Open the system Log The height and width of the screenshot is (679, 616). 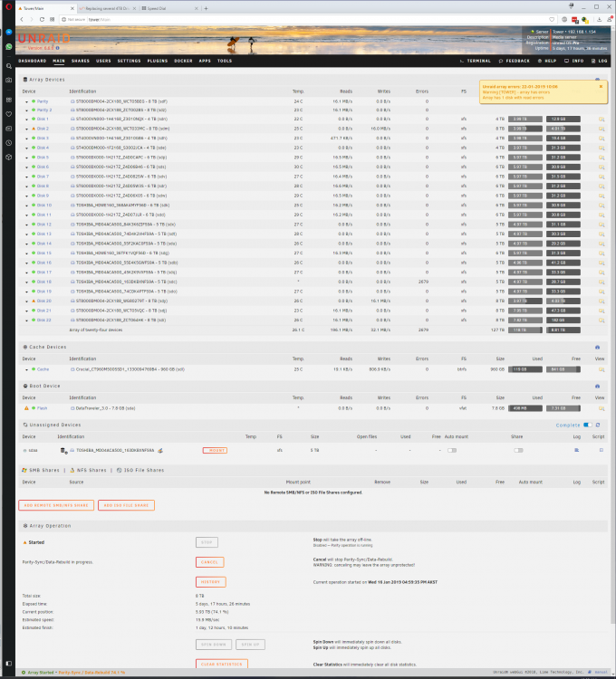(x=599, y=61)
